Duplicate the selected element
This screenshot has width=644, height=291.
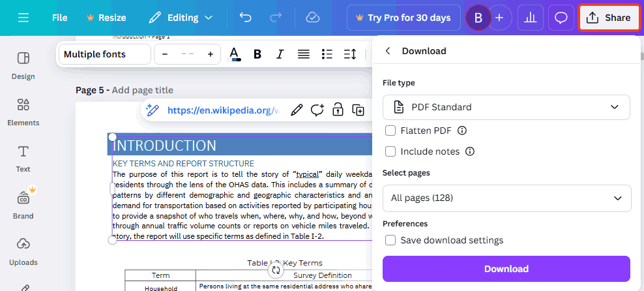[x=358, y=110]
